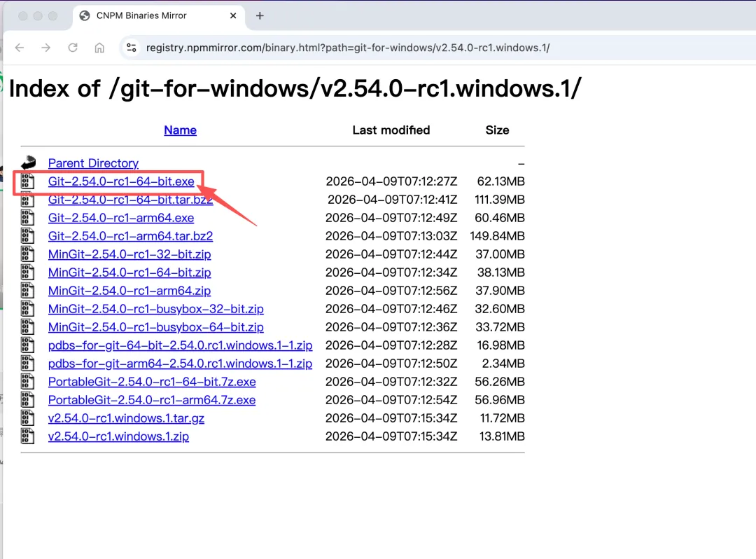Download MinGit-2.54.0-rc1-32-bit.zip
This screenshot has height=559, width=756.
click(129, 254)
